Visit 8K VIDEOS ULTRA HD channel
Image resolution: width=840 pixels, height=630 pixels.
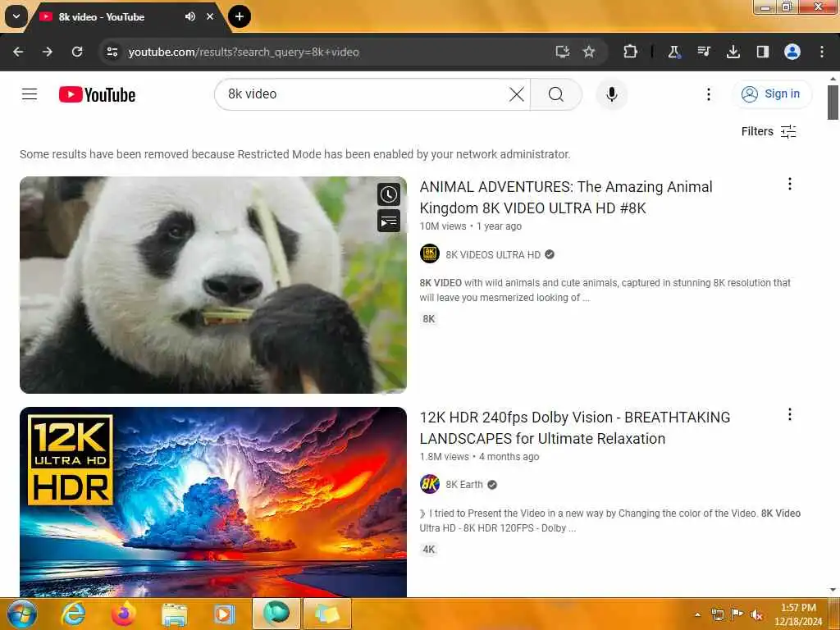[x=493, y=255]
